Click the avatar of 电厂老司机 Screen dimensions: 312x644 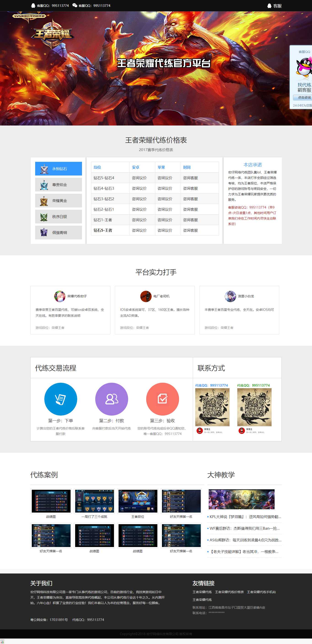click(146, 296)
